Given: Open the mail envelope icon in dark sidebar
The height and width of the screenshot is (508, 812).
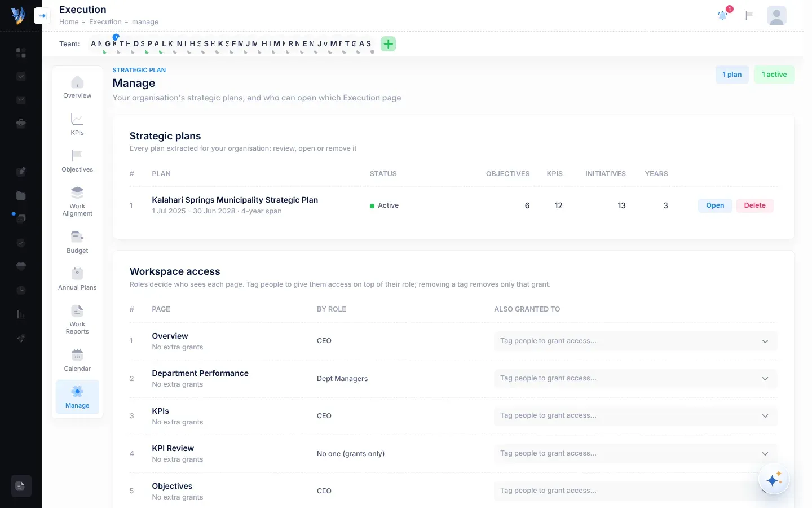Looking at the screenshot, I should coord(21,100).
